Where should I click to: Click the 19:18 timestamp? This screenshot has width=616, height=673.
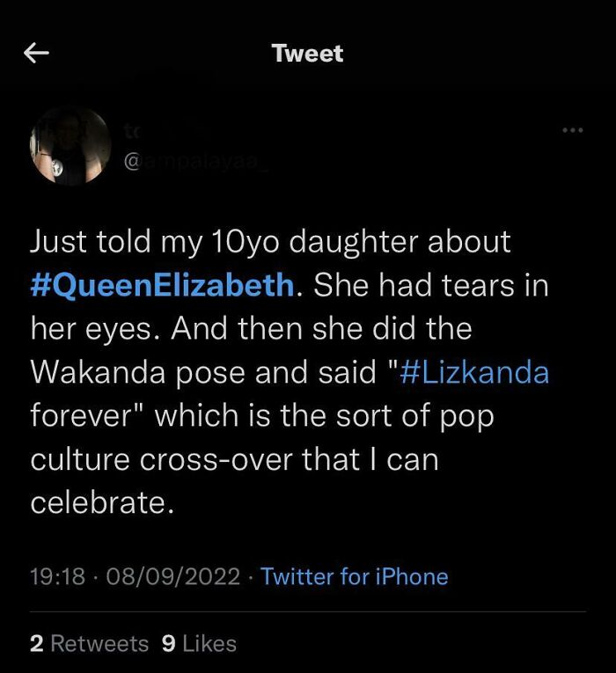[58, 577]
